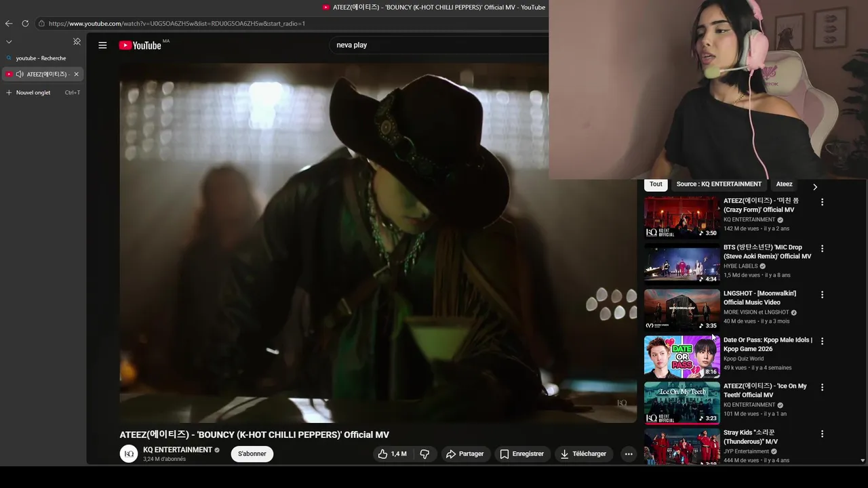Open ATEEZ 'Ice On My Teeth' title

pos(765,390)
